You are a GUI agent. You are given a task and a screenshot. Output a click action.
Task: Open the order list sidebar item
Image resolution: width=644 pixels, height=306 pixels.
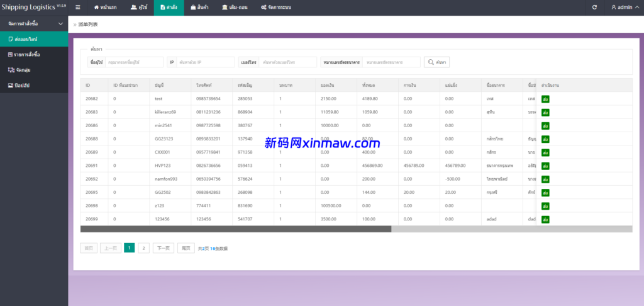click(34, 54)
